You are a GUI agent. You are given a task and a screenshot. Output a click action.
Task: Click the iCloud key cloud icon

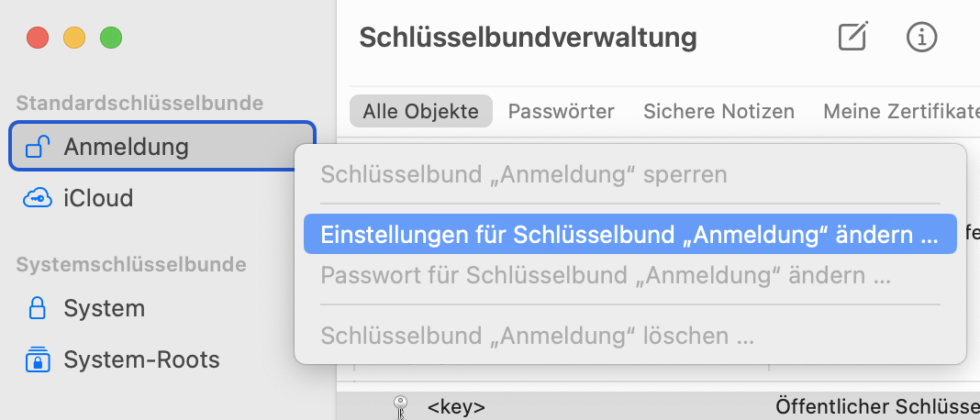click(38, 198)
